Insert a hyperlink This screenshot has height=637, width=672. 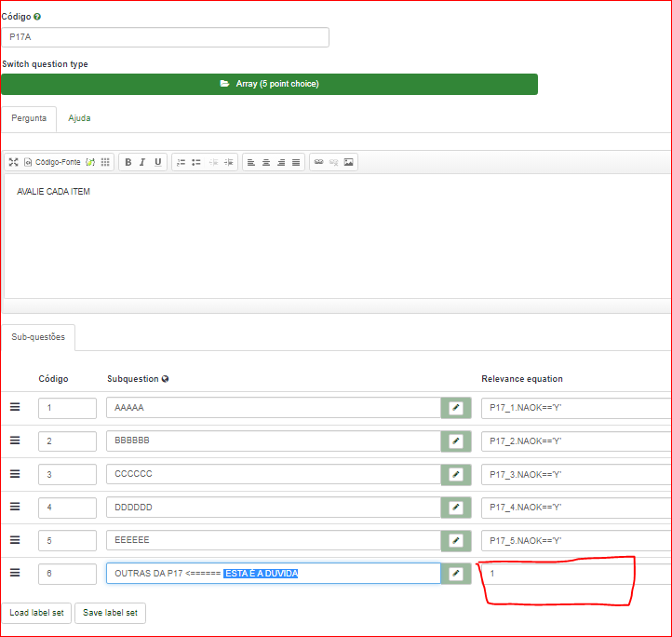coord(318,162)
